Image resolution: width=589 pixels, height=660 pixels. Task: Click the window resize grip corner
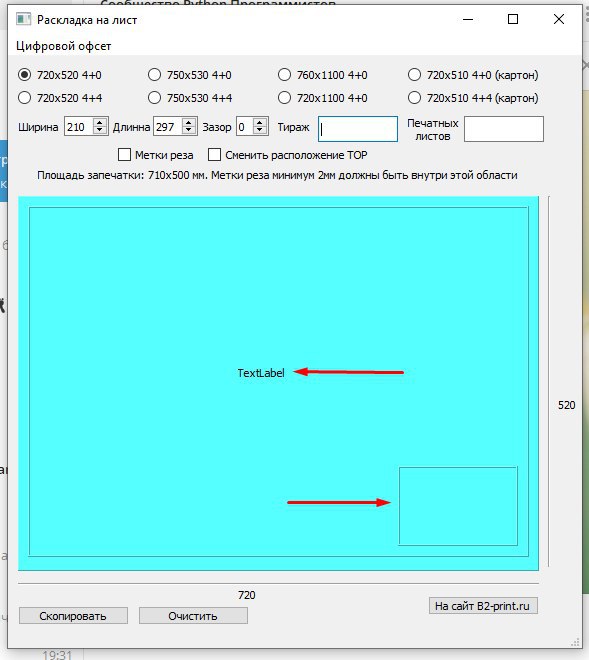[576, 642]
